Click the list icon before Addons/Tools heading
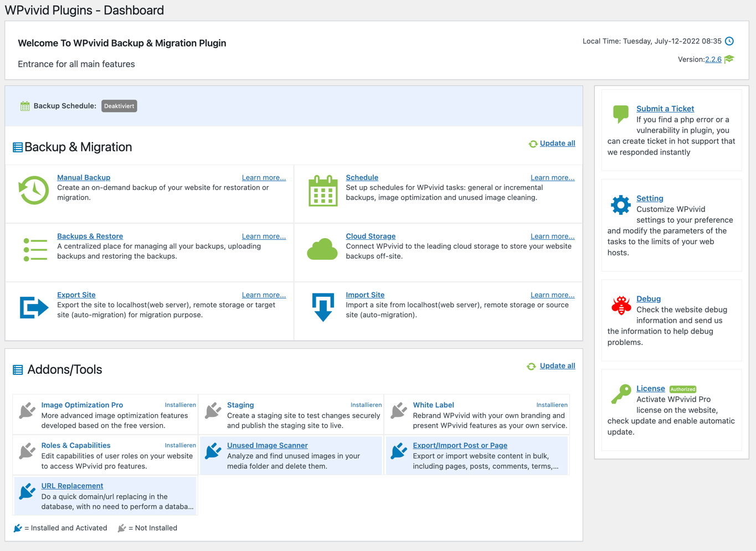The width and height of the screenshot is (756, 551). point(18,370)
